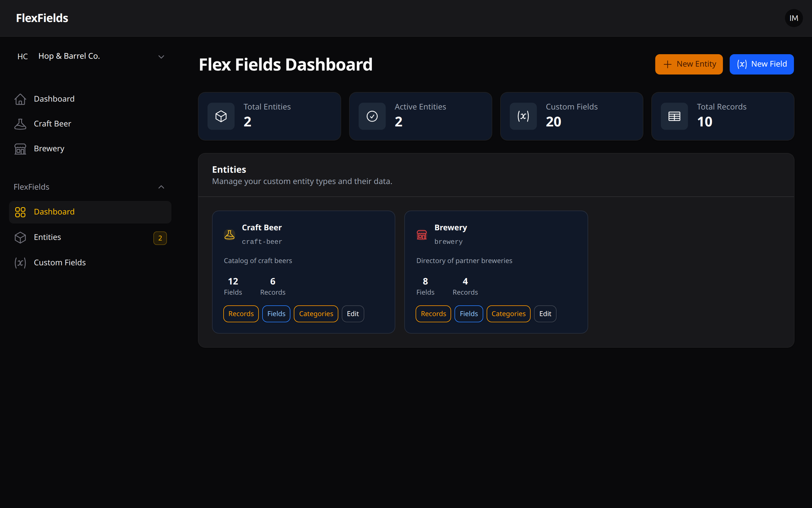Click the New Field button

762,64
